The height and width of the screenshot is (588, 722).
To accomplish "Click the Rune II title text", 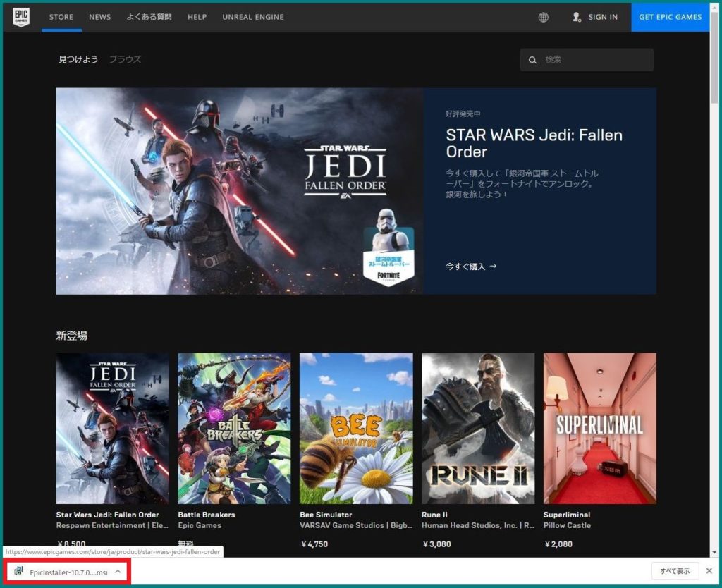I will [434, 515].
